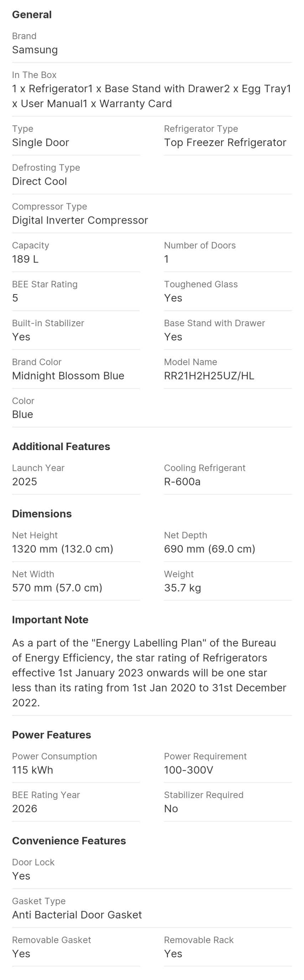Click the Additional Features heading

tap(61, 446)
